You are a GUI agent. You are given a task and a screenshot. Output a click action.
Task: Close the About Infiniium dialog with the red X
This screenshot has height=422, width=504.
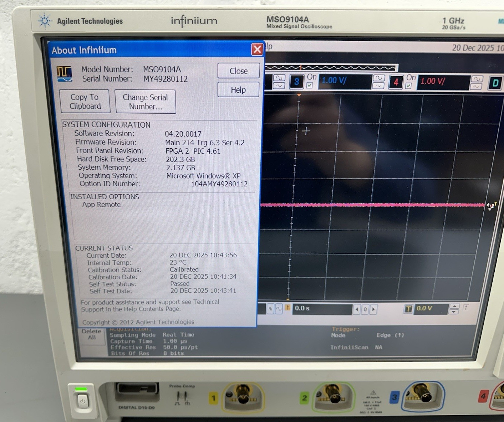257,49
